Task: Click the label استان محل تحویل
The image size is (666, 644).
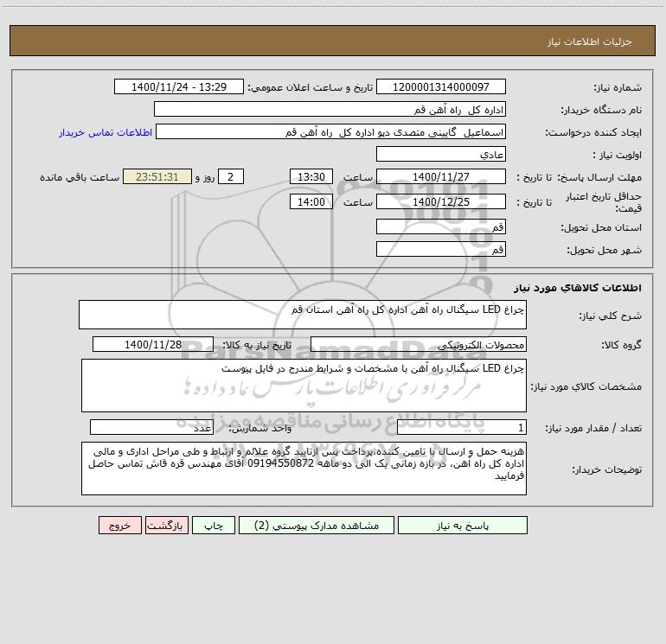Action: point(601,228)
